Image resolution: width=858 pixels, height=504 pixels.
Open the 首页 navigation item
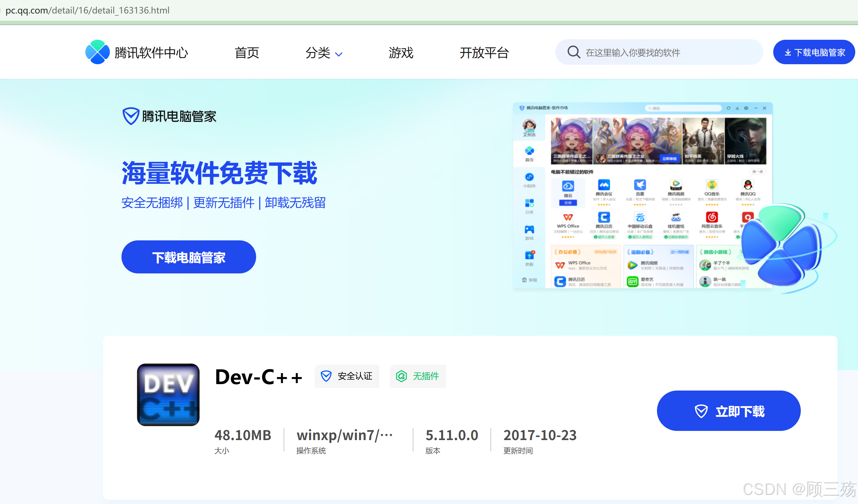coord(247,53)
